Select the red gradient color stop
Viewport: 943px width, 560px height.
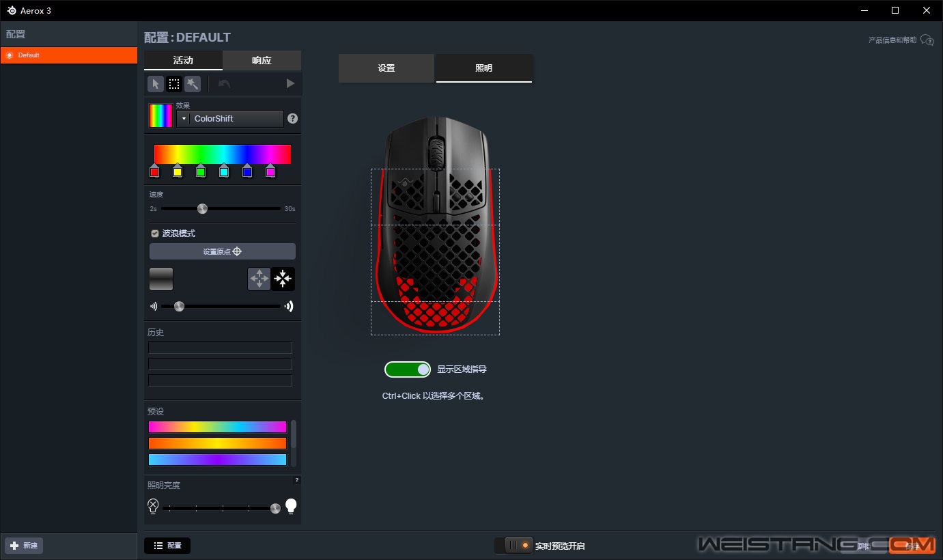click(154, 171)
